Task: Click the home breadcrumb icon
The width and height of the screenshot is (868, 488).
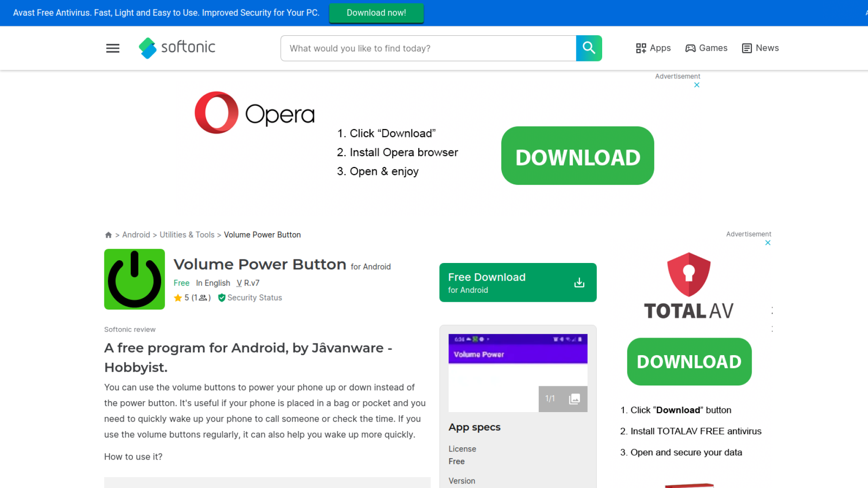Action: (x=108, y=235)
